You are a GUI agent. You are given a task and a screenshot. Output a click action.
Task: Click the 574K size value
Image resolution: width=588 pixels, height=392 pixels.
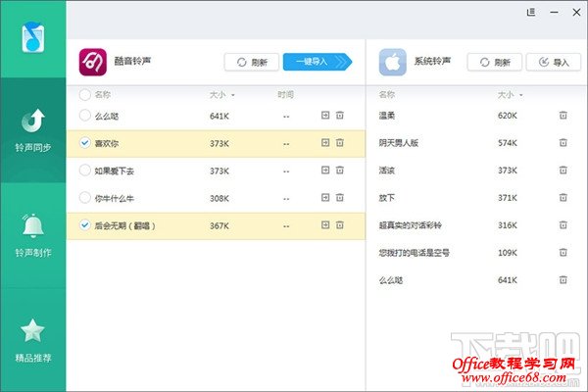(x=508, y=143)
